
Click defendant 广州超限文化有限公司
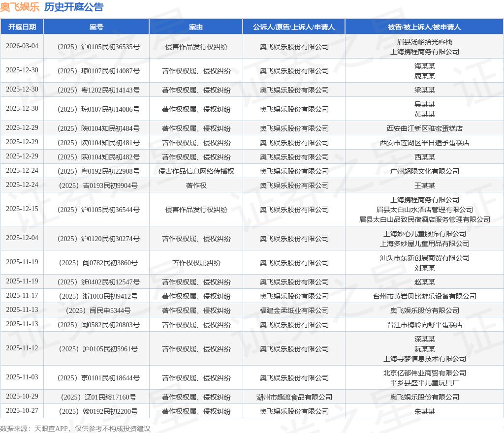[424, 172]
